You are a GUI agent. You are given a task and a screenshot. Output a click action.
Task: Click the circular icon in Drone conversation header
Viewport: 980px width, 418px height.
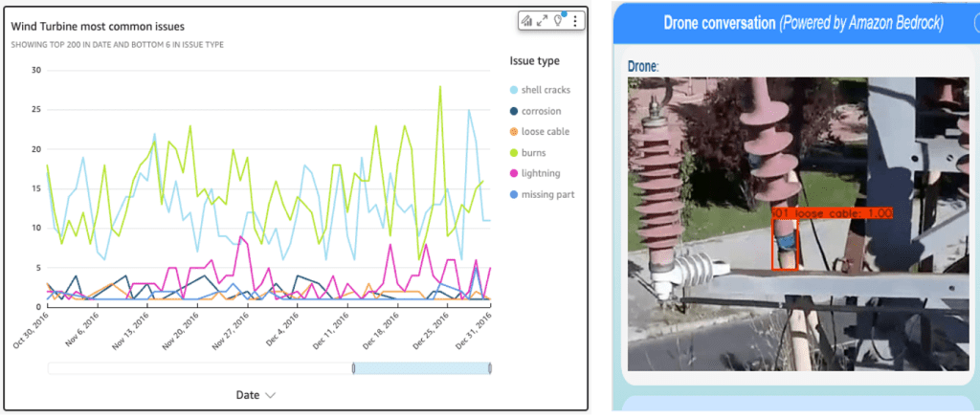coord(967,23)
